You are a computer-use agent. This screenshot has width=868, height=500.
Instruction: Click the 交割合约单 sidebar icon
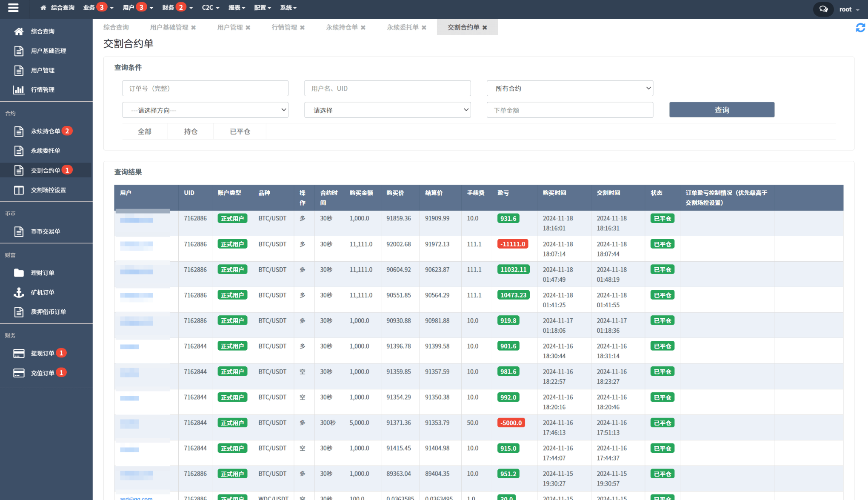click(19, 170)
